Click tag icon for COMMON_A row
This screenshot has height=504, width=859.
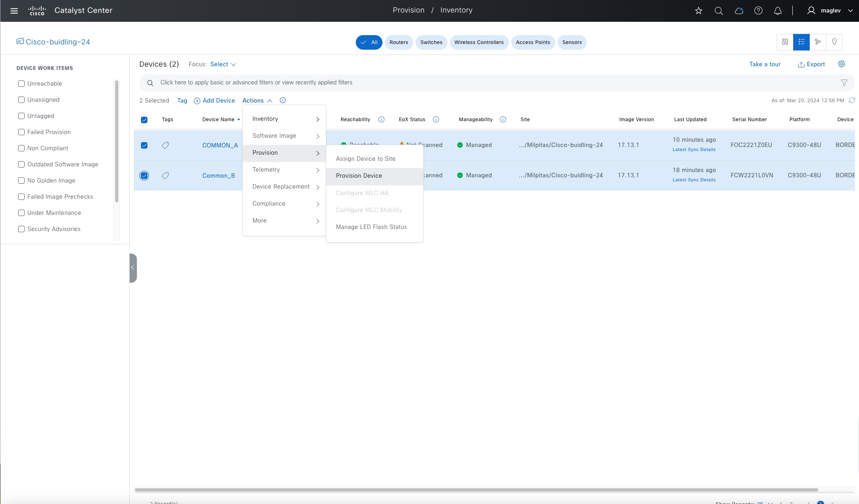click(x=165, y=145)
